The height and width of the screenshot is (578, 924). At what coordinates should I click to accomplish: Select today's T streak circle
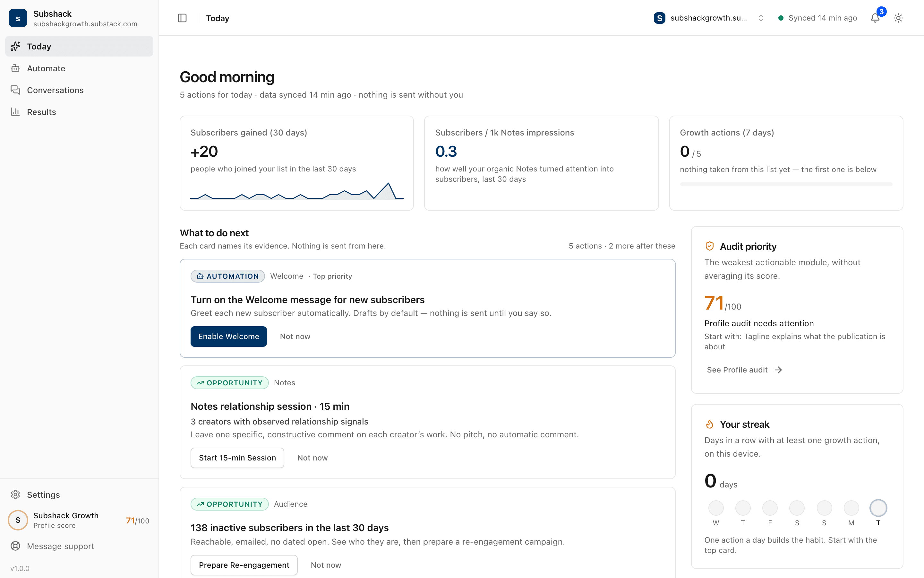point(878,508)
